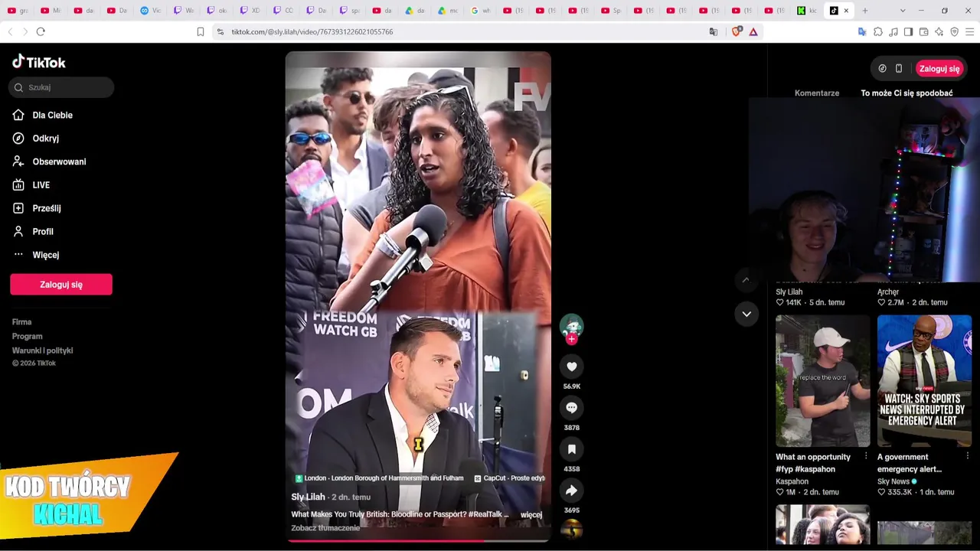
Task: Open options menu for A government emergency video
Action: coord(967,456)
